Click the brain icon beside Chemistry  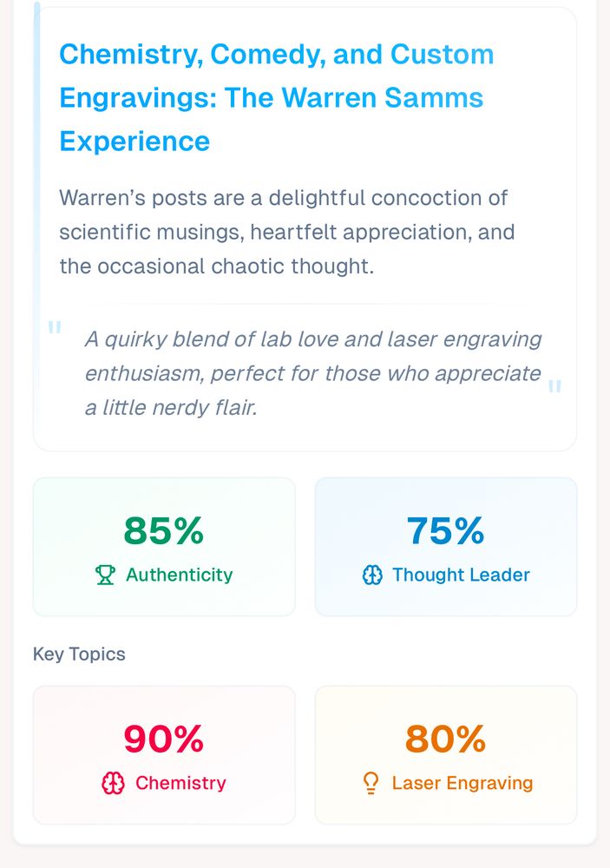[x=113, y=783]
